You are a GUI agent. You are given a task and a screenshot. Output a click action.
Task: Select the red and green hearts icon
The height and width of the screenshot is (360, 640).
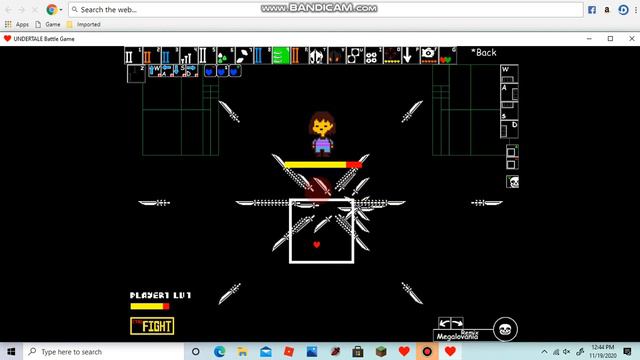coord(447,55)
